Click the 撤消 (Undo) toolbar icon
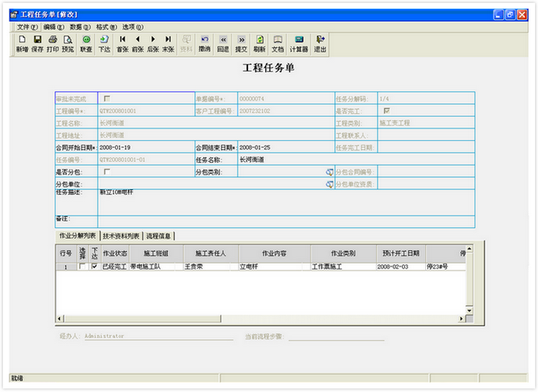This screenshot has height=392, width=538. pos(205,44)
